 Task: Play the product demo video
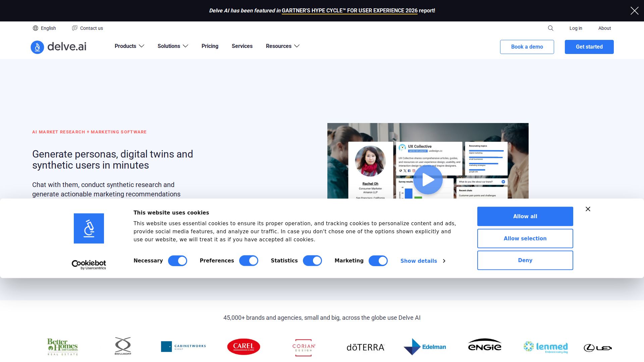pos(428,180)
